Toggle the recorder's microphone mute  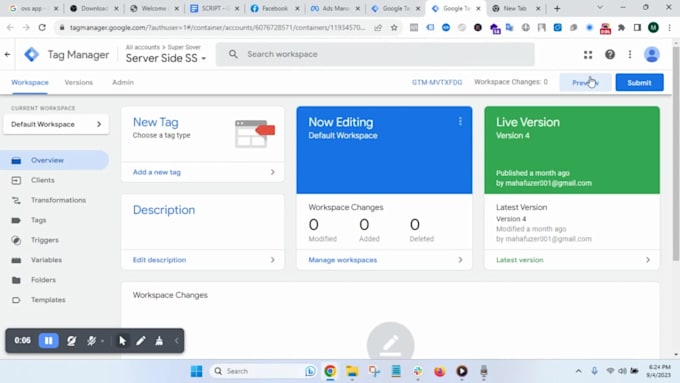(x=91, y=341)
